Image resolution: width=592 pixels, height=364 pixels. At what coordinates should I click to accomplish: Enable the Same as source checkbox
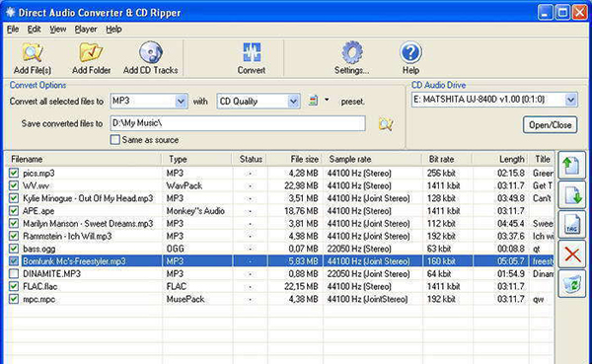pyautogui.click(x=114, y=140)
